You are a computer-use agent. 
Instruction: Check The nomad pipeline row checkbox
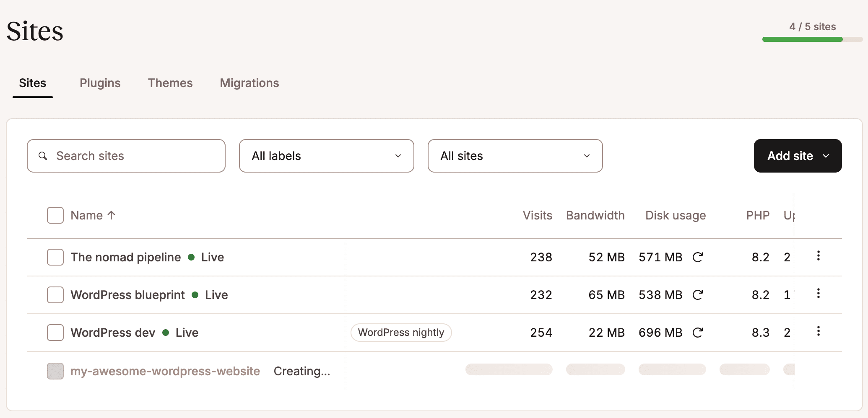pyautogui.click(x=55, y=257)
